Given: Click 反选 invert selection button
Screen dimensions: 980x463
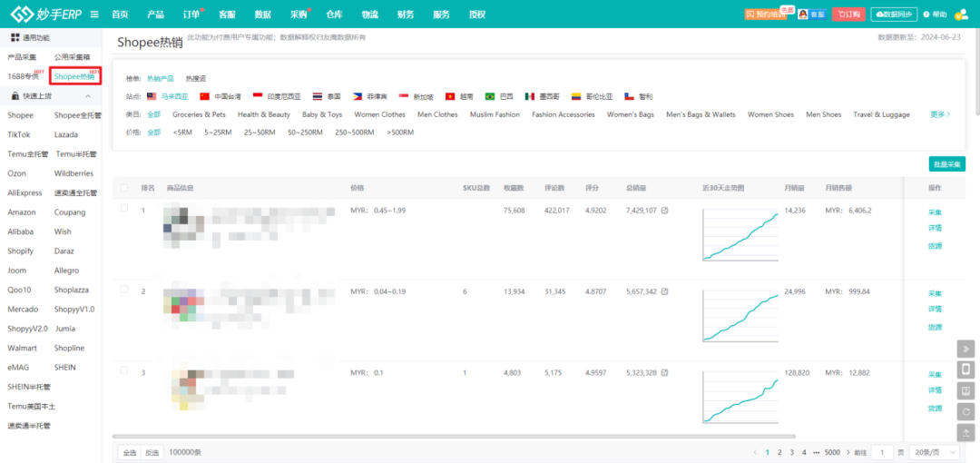Looking at the screenshot, I should click(x=152, y=452).
